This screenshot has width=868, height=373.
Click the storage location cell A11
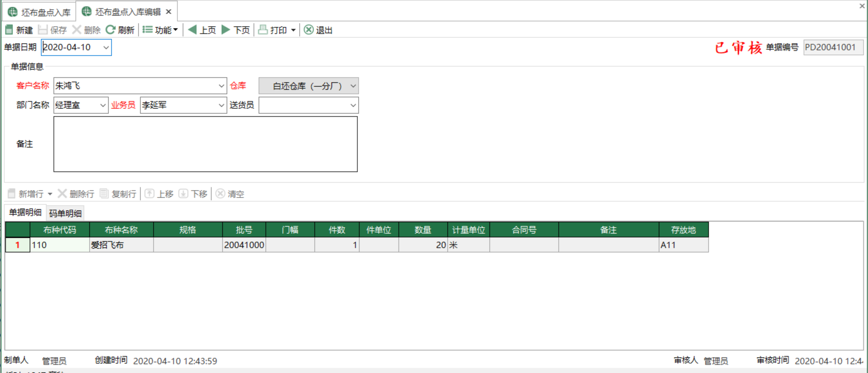pyautogui.click(x=684, y=245)
